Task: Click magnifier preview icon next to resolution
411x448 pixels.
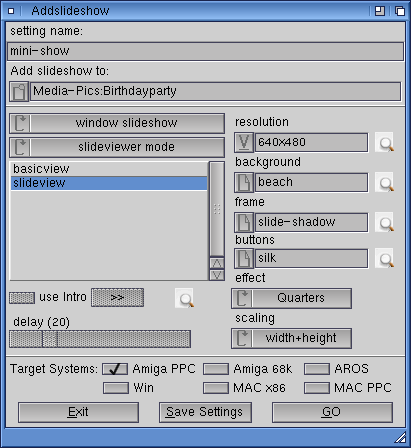Action: click(384, 143)
